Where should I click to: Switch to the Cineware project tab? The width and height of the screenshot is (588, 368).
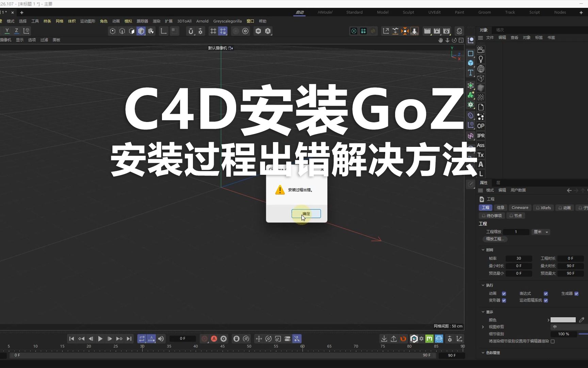click(520, 208)
